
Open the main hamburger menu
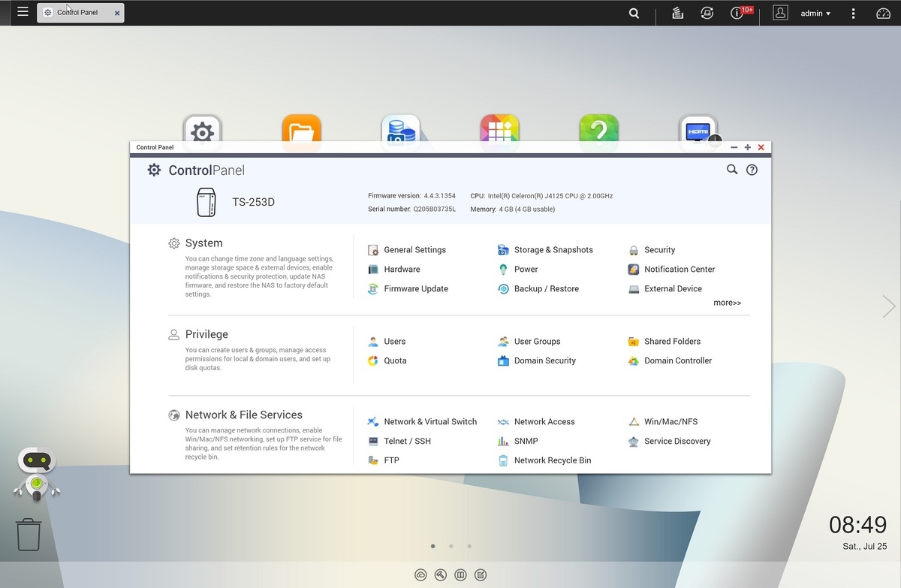(23, 12)
